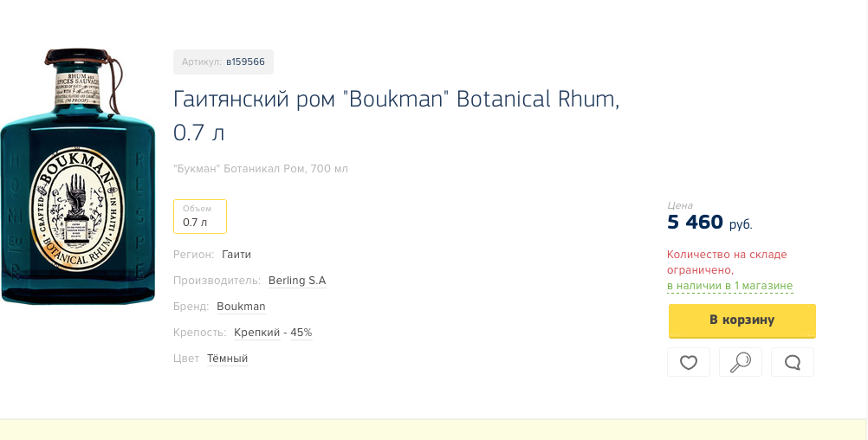Open reviews via the speech bubble icon

(792, 362)
